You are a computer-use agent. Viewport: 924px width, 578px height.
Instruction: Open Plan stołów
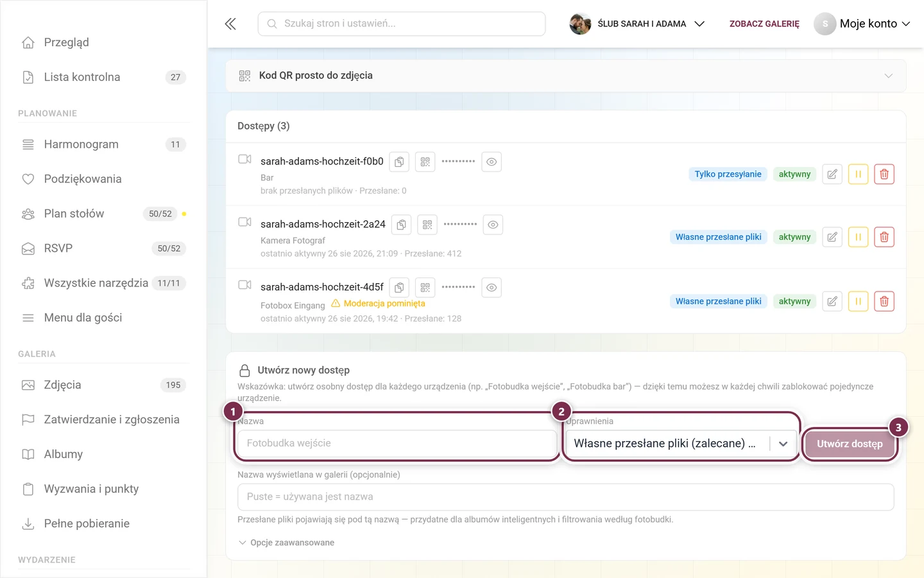(x=104, y=214)
